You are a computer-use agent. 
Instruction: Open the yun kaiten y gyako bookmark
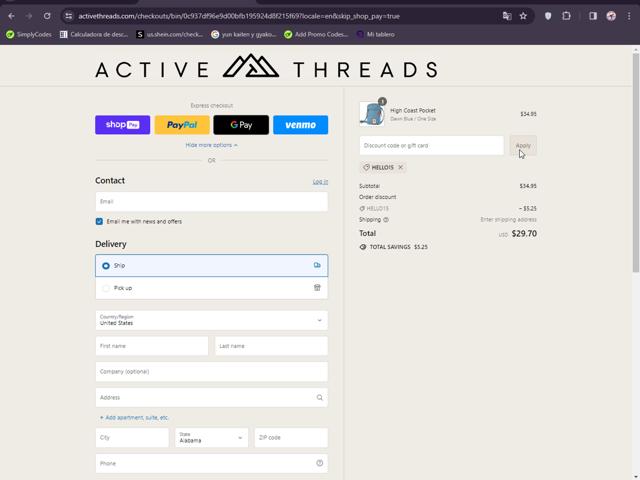(244, 35)
